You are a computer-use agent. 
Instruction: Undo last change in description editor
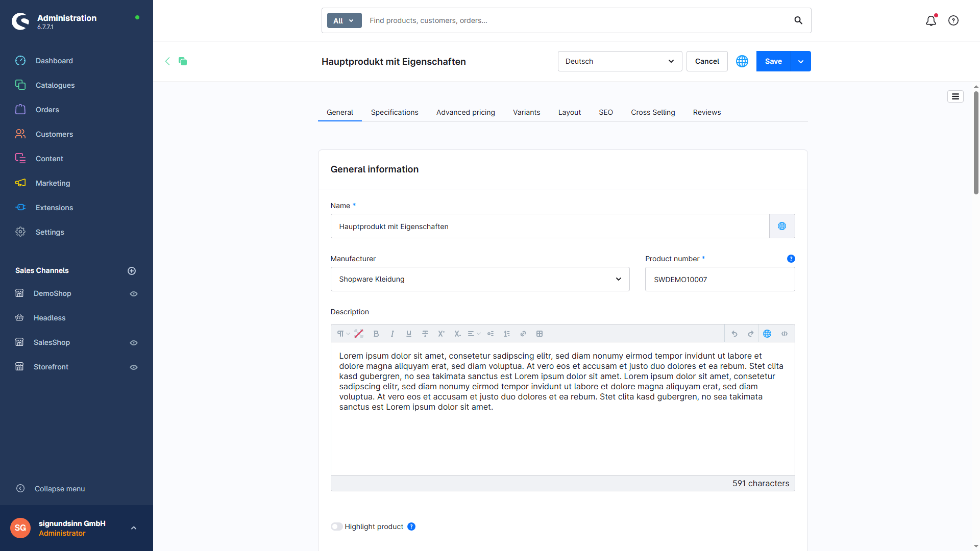coord(734,334)
